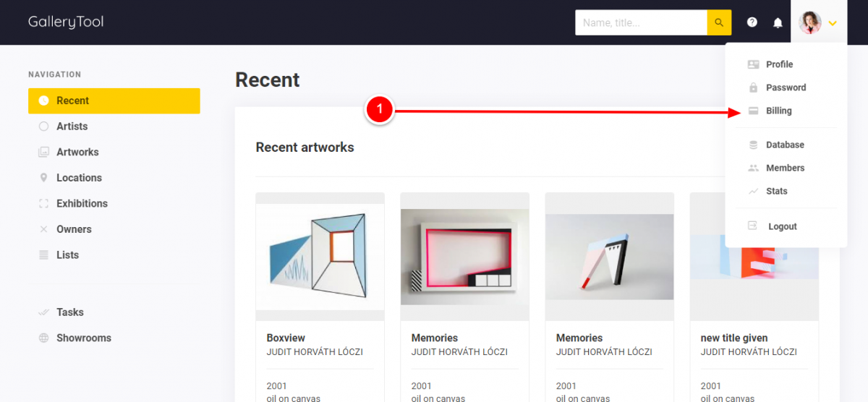Click the user profile avatar picture
This screenshot has height=402, width=868.
[810, 22]
